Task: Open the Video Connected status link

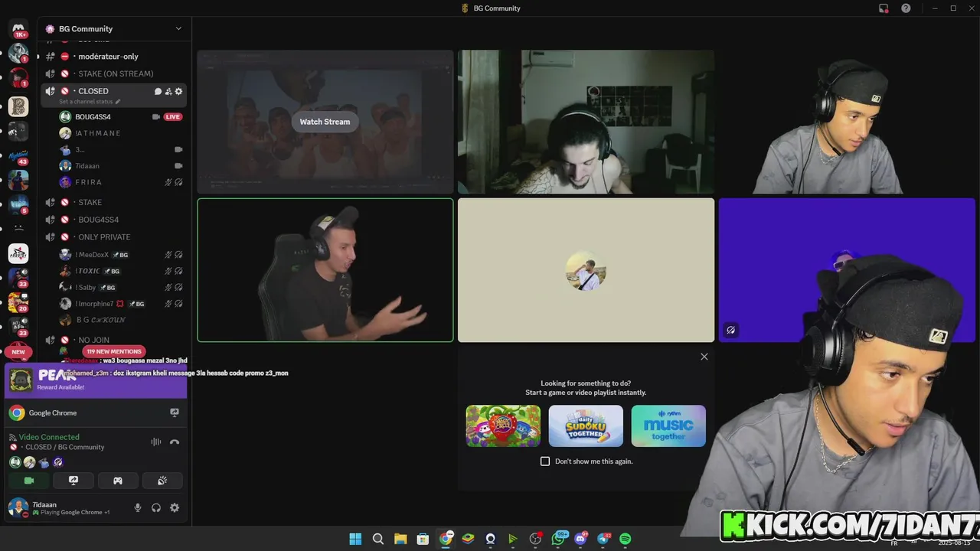Action: point(49,437)
